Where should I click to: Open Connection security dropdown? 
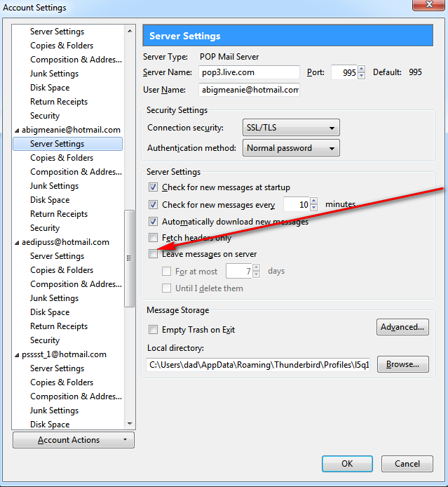coord(291,127)
